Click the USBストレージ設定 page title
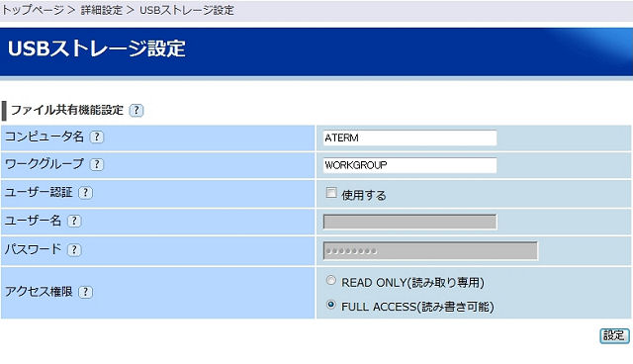The height and width of the screenshot is (364, 633). (x=97, y=48)
